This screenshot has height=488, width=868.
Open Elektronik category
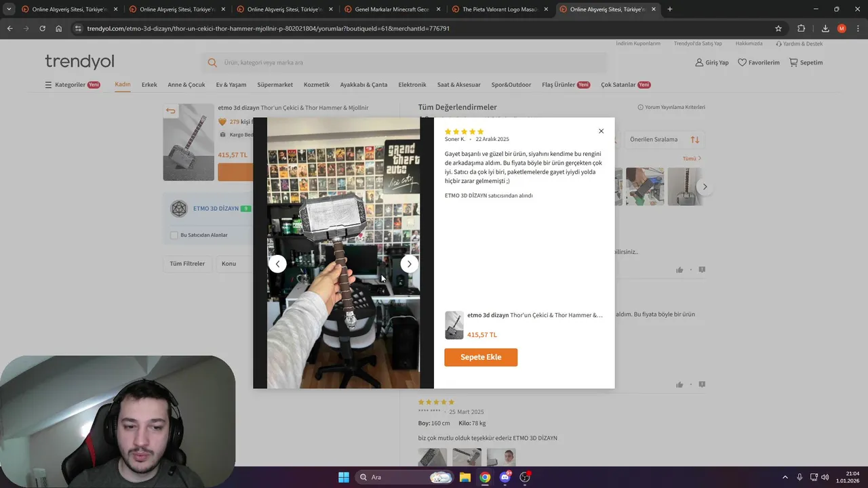pos(412,85)
